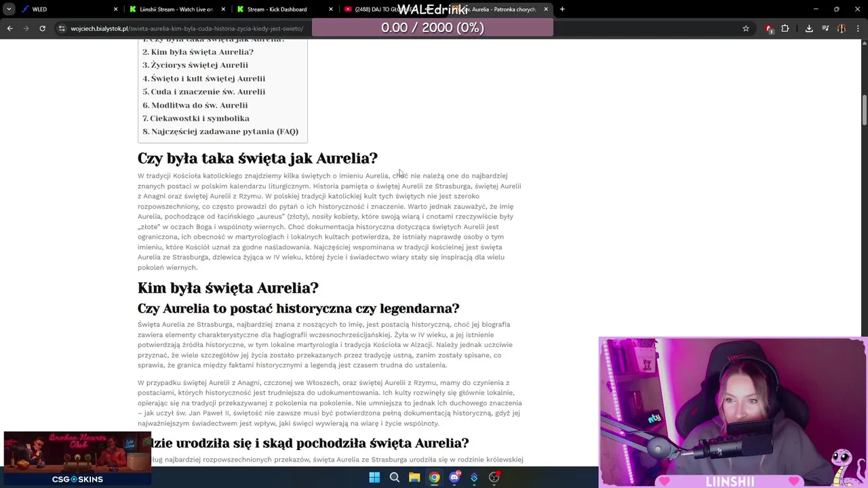Open Windows taskbar Search
Screen dimensions: 868x488
point(394,478)
